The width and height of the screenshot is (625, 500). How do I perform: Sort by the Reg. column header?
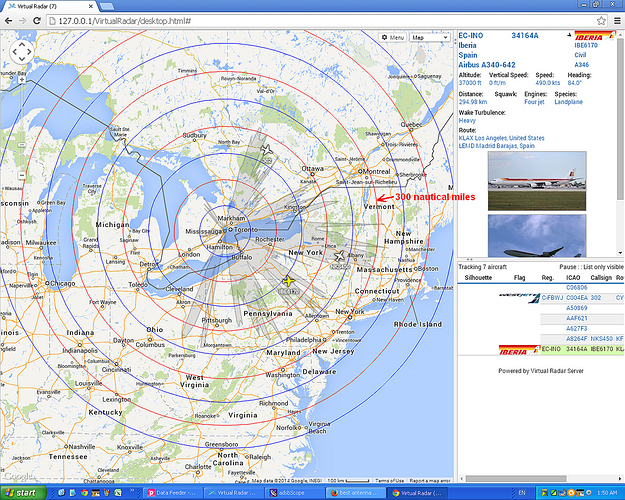pos(548,278)
